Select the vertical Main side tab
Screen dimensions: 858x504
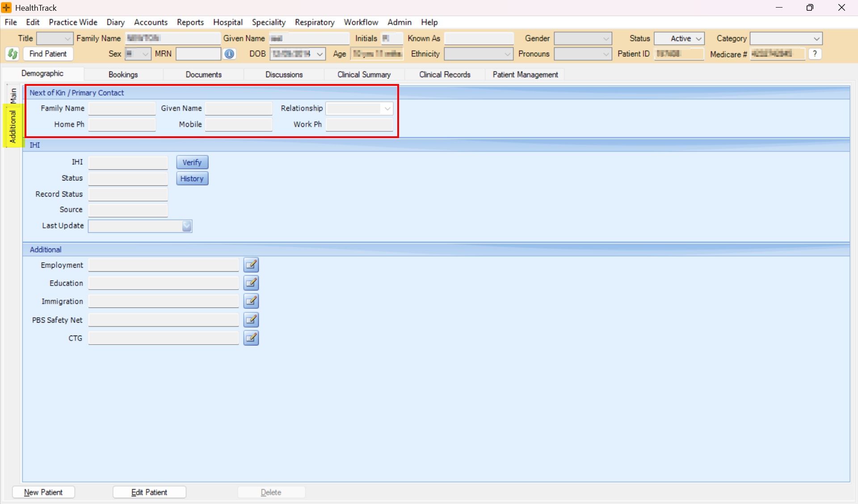coord(13,95)
